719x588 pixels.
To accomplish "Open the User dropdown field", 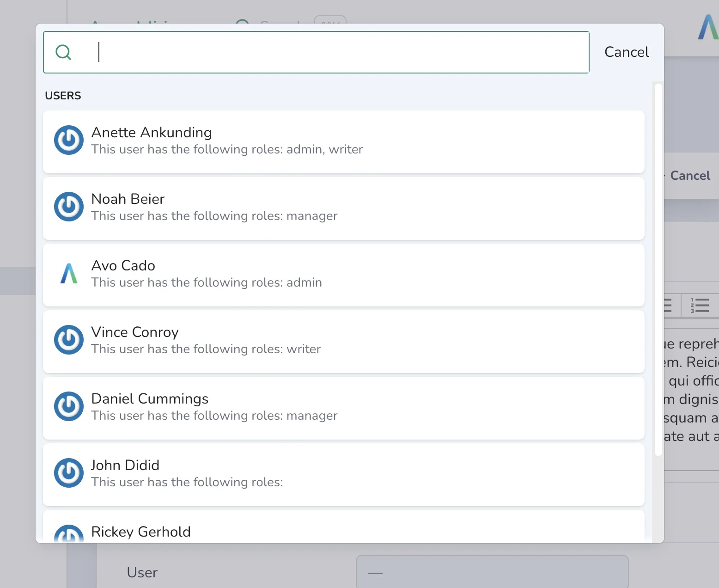I will 492,572.
